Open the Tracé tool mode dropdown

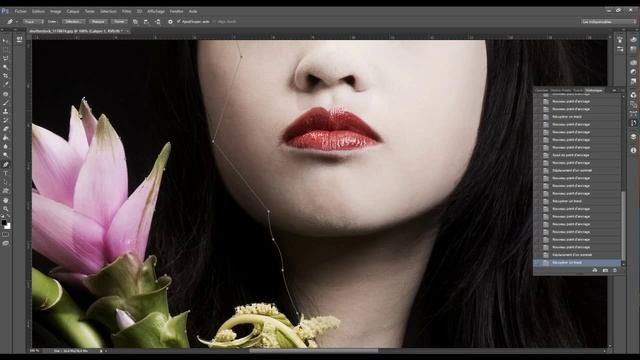[33, 22]
